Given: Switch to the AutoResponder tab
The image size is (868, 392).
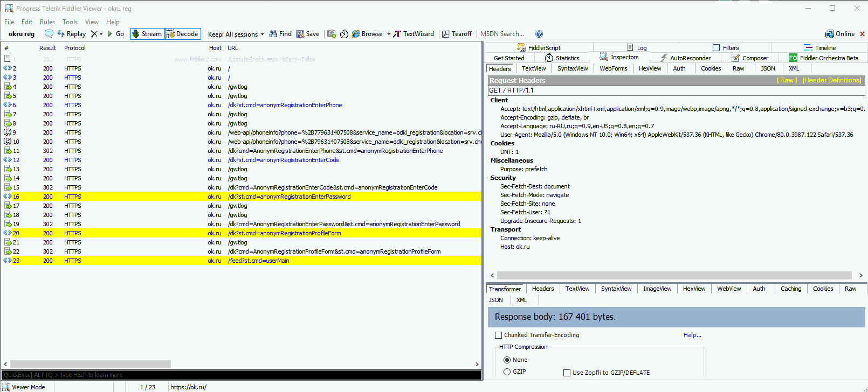Looking at the screenshot, I should (685, 58).
